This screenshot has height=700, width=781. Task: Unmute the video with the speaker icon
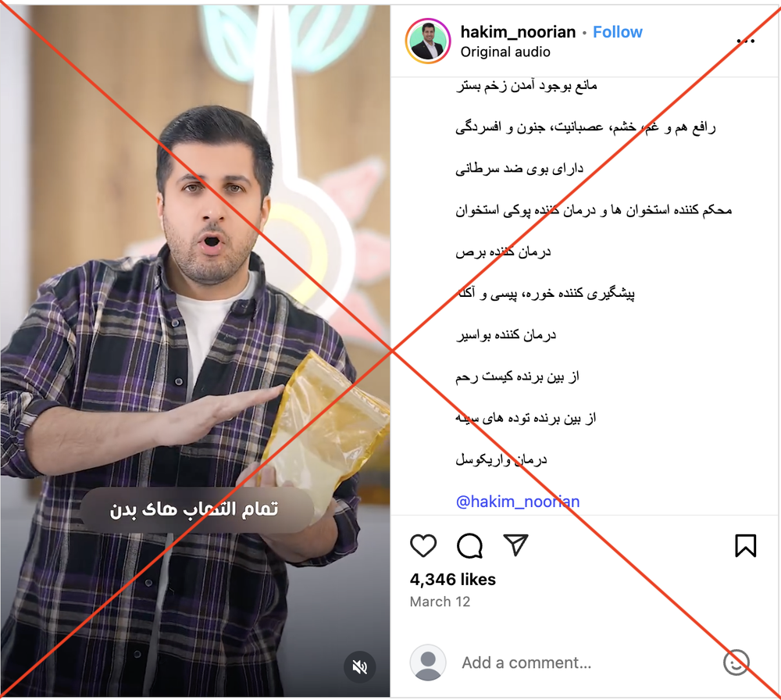tap(359, 666)
